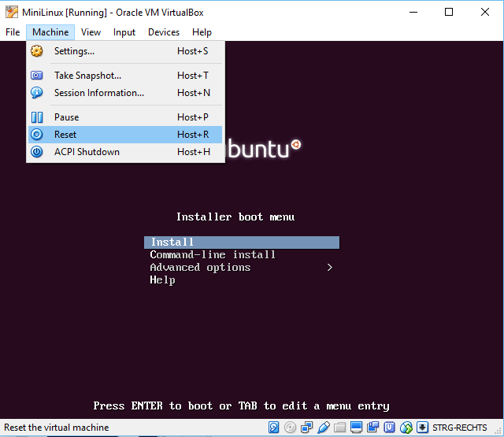Click the mouse integration status icon

pos(406,428)
